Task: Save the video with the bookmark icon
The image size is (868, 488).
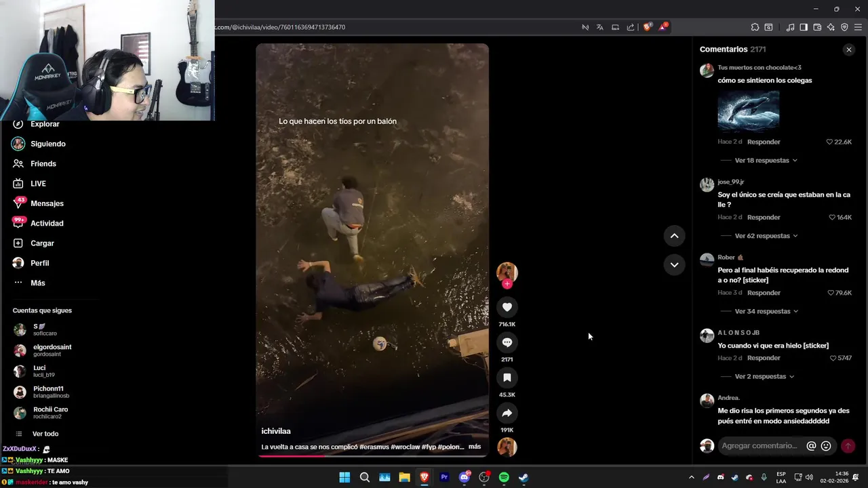Action: [x=507, y=378]
